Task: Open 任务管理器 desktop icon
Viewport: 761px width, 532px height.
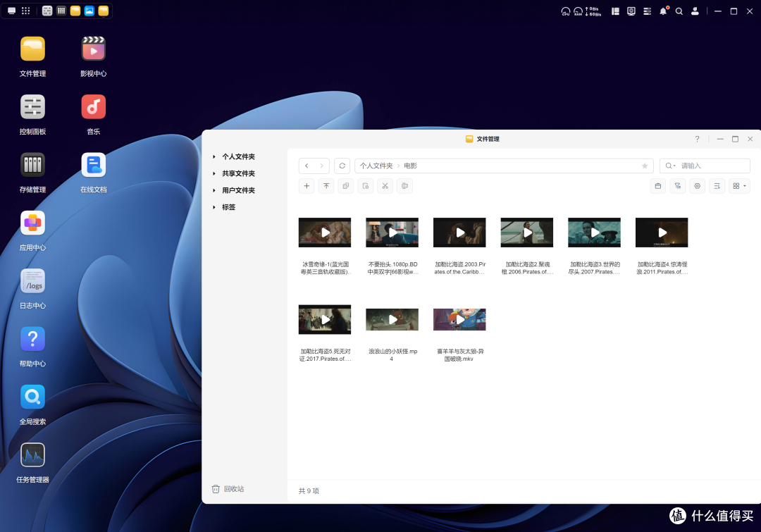Action: tap(32, 454)
